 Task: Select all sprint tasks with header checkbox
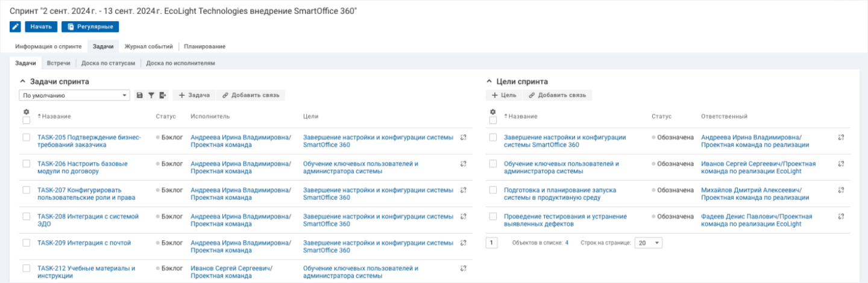(26, 120)
